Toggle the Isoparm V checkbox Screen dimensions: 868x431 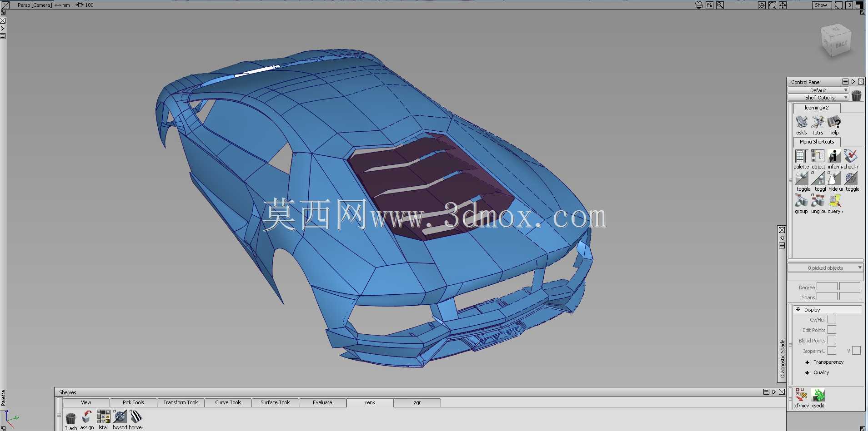click(x=856, y=351)
